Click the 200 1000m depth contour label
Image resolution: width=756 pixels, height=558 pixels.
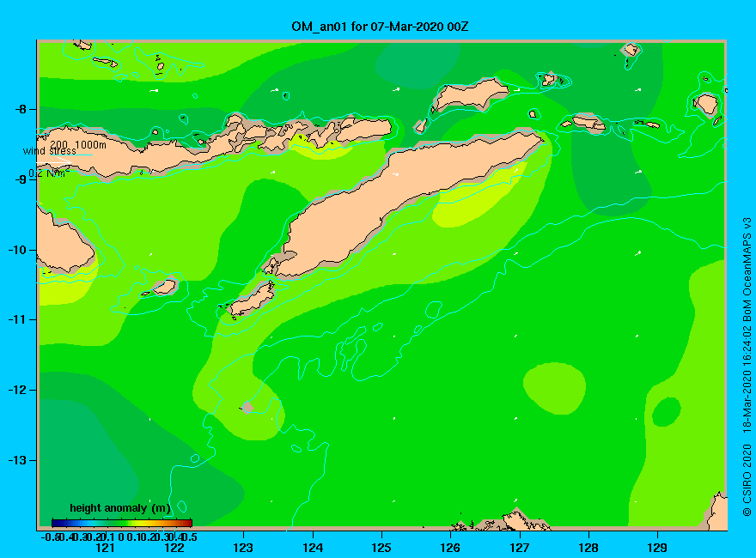(78, 144)
